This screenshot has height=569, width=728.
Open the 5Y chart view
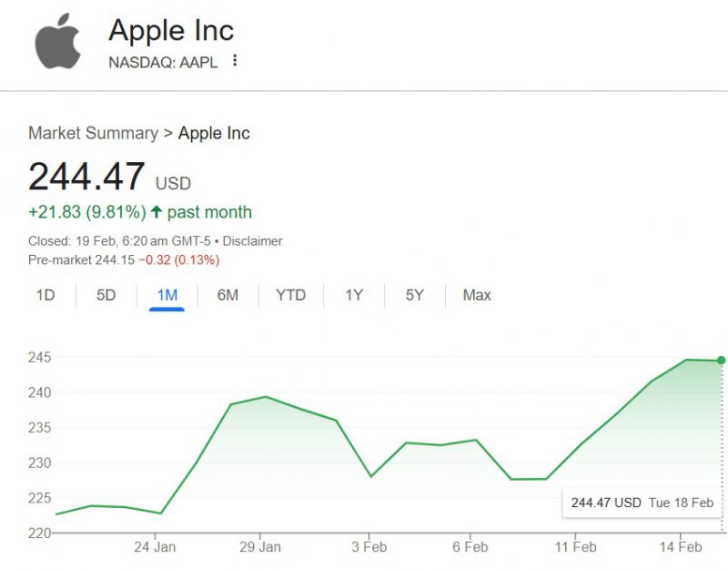point(412,295)
